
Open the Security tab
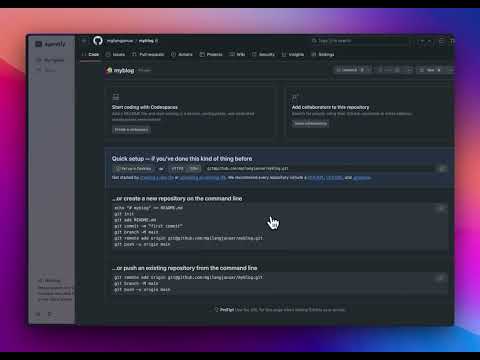[263, 54]
